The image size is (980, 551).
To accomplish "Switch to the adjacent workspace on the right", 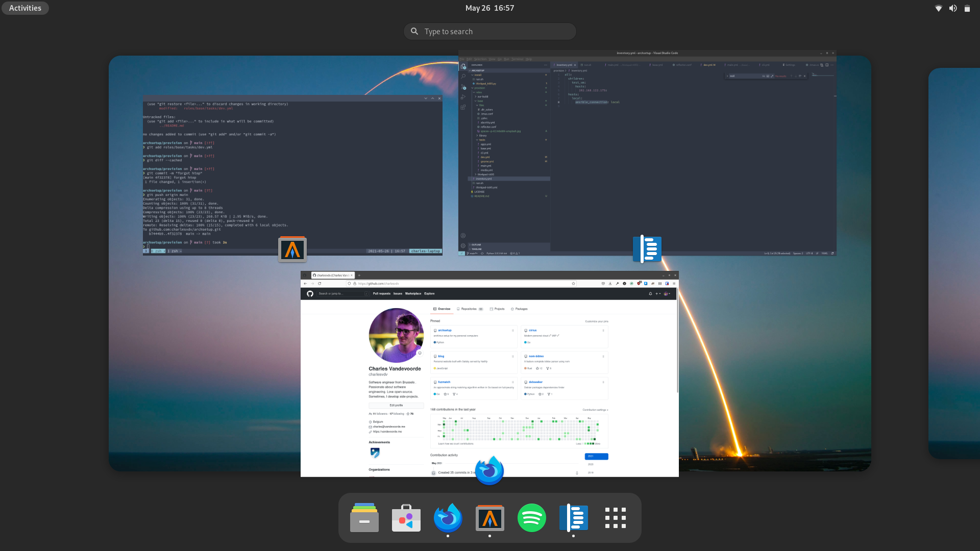I will click(x=953, y=263).
